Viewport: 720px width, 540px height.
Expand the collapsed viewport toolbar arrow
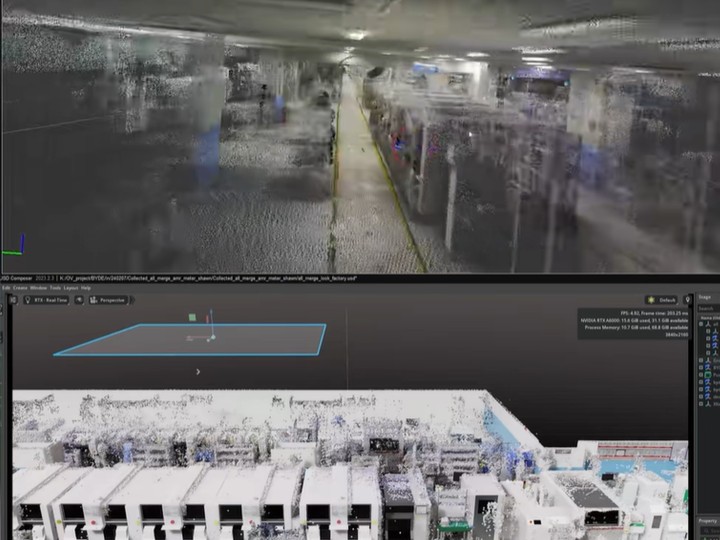click(x=133, y=300)
